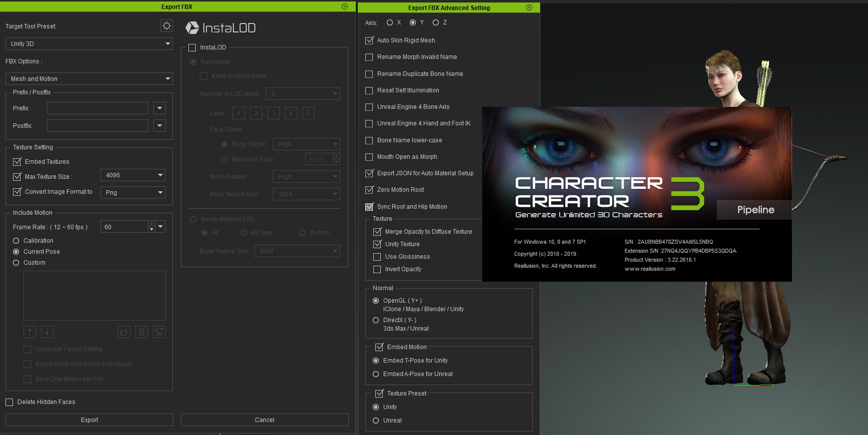The image size is (868, 435).
Task: Select DirectX (Y-) normal option
Action: coord(376,320)
